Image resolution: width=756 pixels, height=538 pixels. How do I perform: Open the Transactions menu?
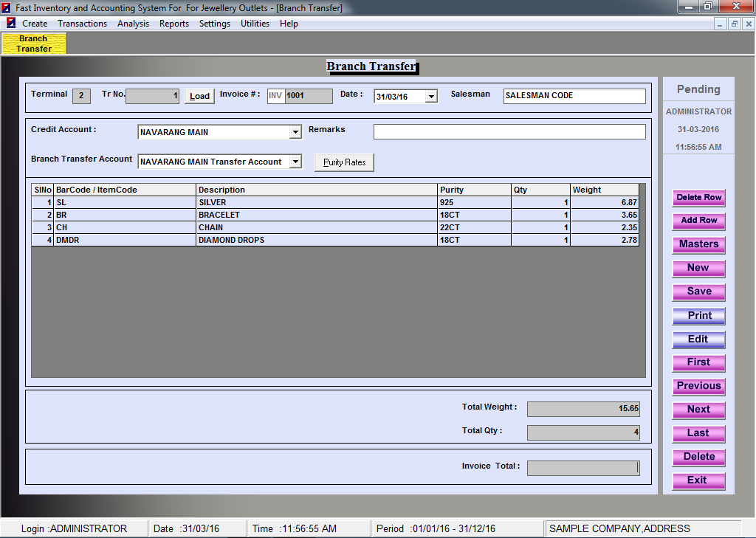[x=82, y=24]
